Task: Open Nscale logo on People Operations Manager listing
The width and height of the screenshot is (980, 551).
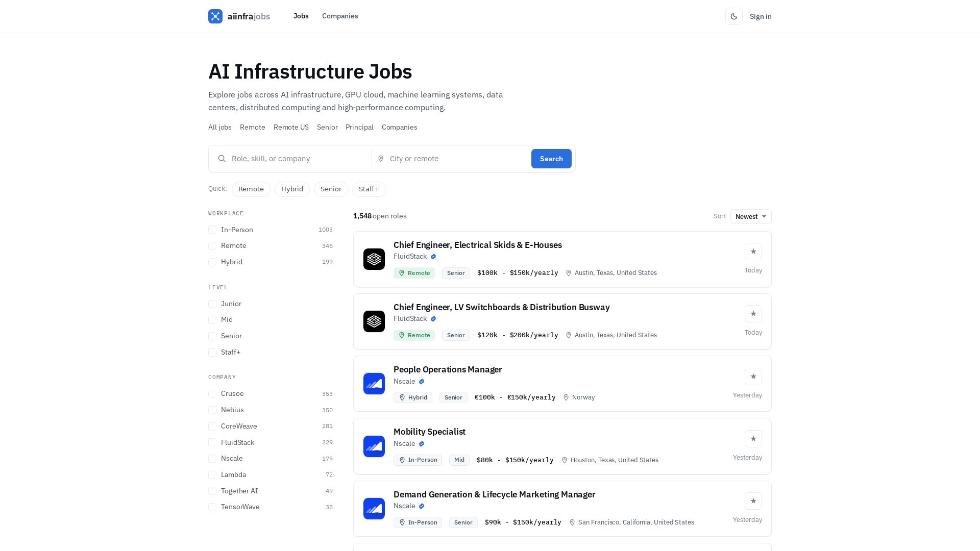Action: coord(374,384)
